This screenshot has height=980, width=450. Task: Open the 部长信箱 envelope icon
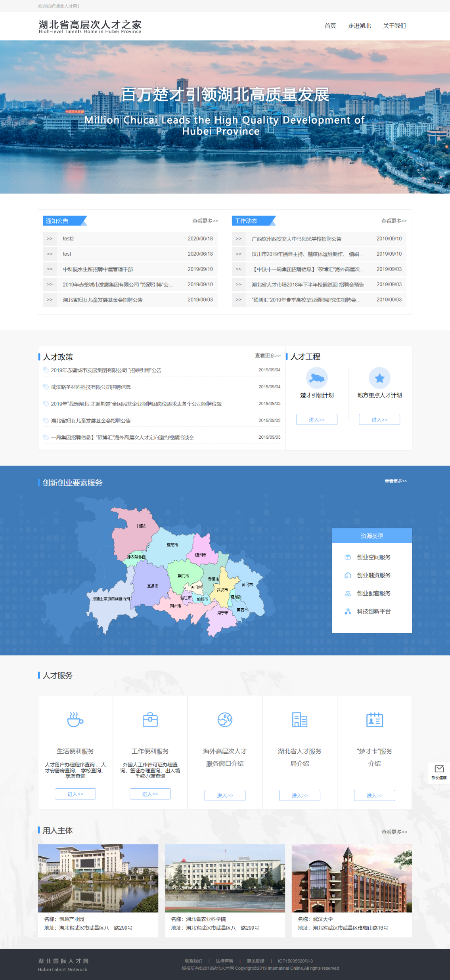click(439, 769)
